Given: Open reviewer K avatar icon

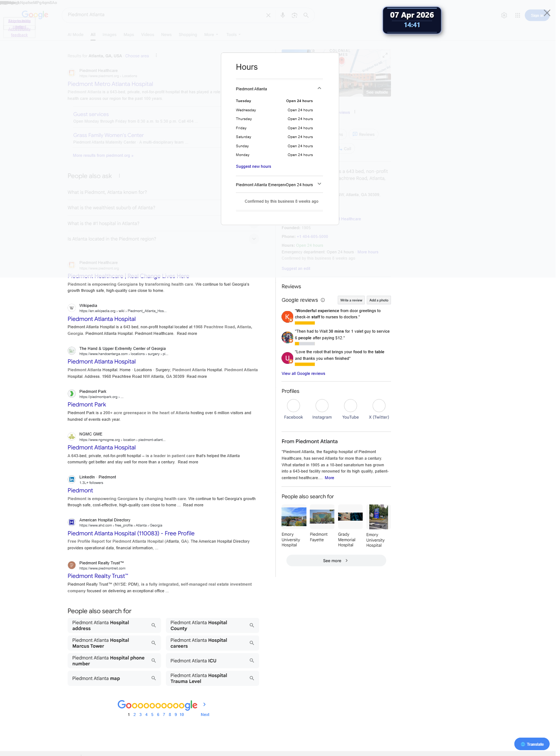Looking at the screenshot, I should pos(287,316).
